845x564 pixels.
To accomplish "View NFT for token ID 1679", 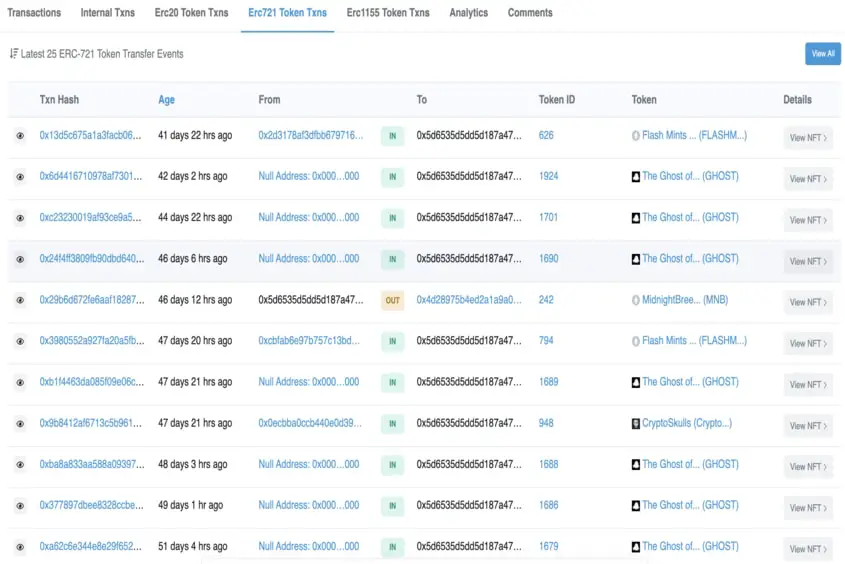I will (808, 549).
